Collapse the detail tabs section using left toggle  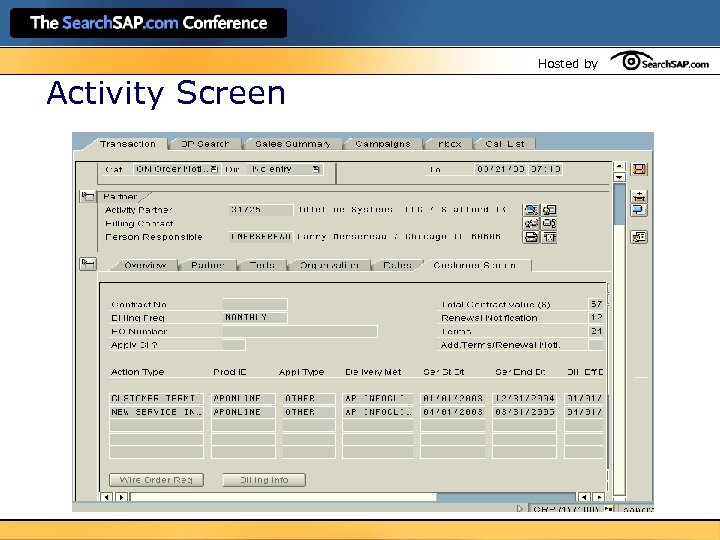point(87,264)
